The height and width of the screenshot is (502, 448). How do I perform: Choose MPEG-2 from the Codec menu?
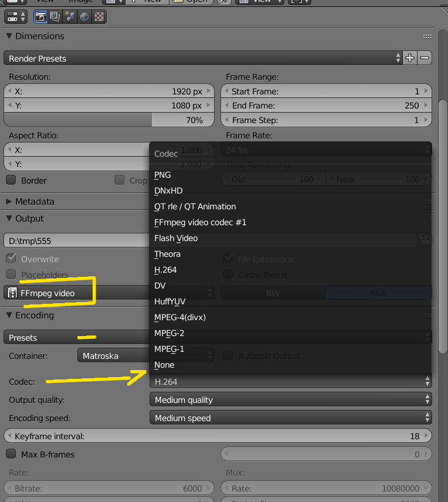coord(290,333)
